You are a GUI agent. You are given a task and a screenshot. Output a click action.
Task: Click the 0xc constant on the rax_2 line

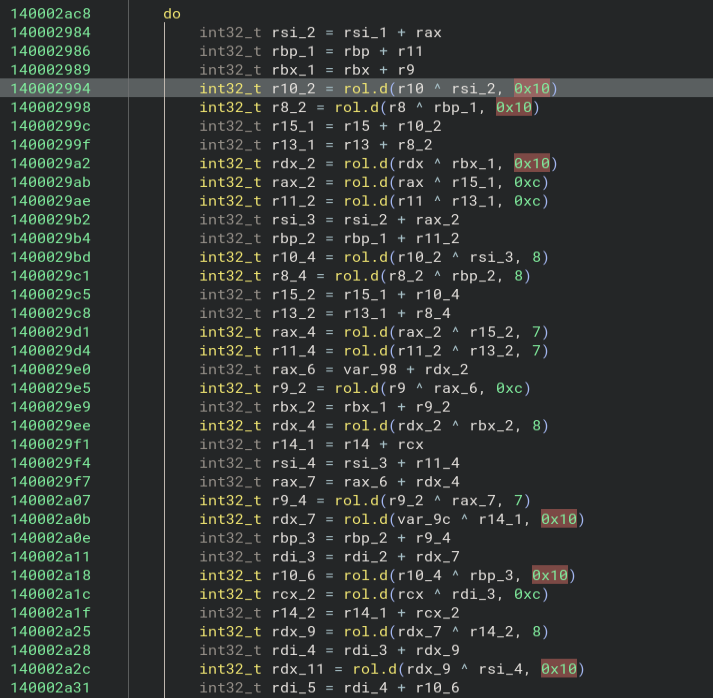click(x=527, y=182)
